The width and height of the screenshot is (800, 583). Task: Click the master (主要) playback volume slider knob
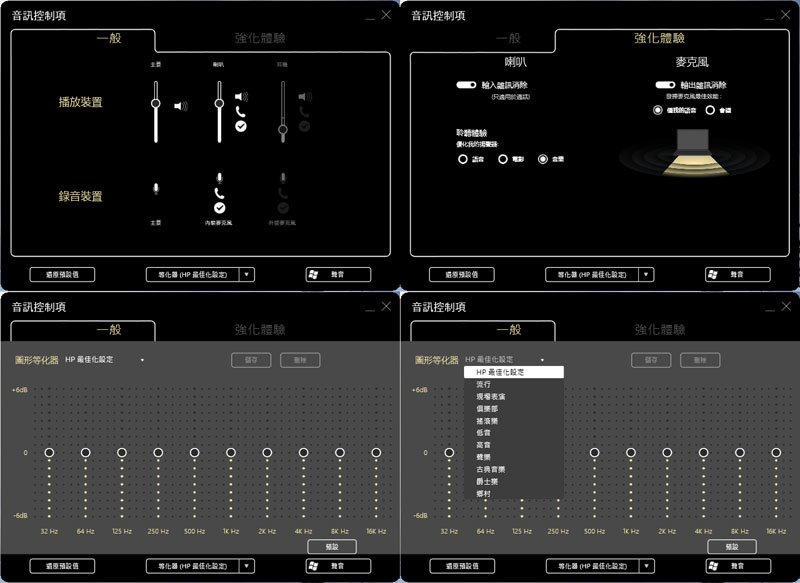[156, 104]
